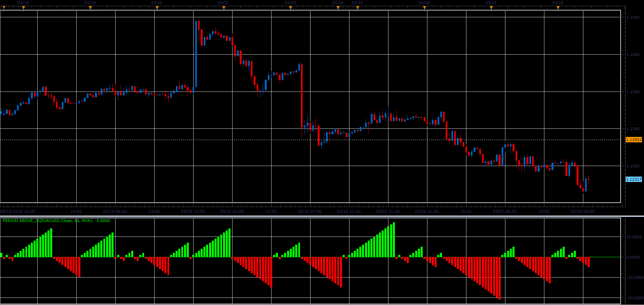Click the 1.1400 price axis label
Image resolution: width=644 pixels, height=305 pixels.
click(633, 55)
